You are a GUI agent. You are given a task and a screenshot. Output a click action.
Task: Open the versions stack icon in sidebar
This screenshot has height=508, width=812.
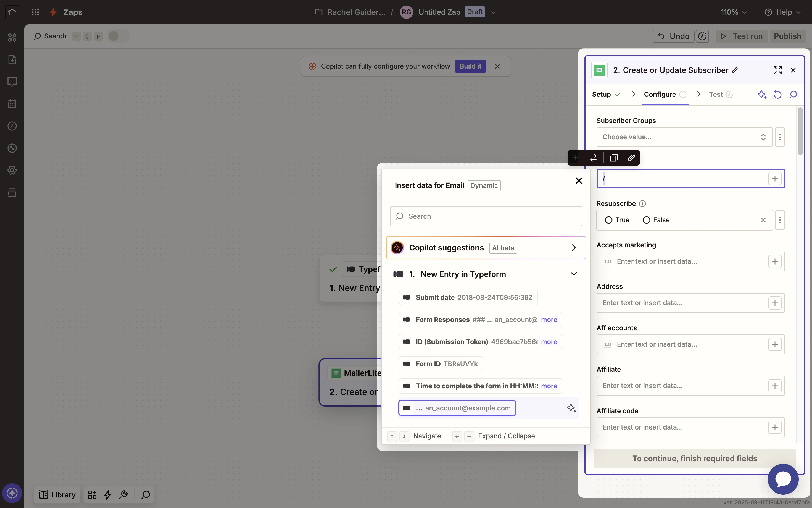click(x=12, y=193)
